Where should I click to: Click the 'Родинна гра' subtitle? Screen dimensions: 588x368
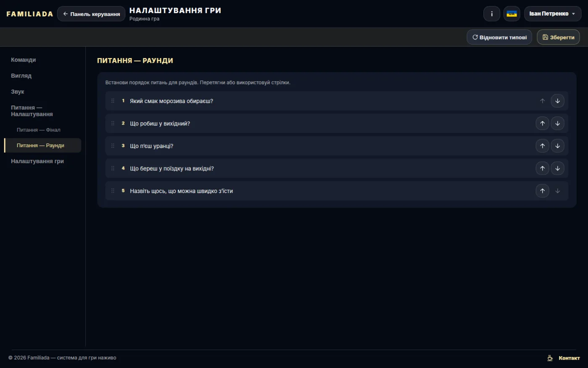(x=144, y=19)
